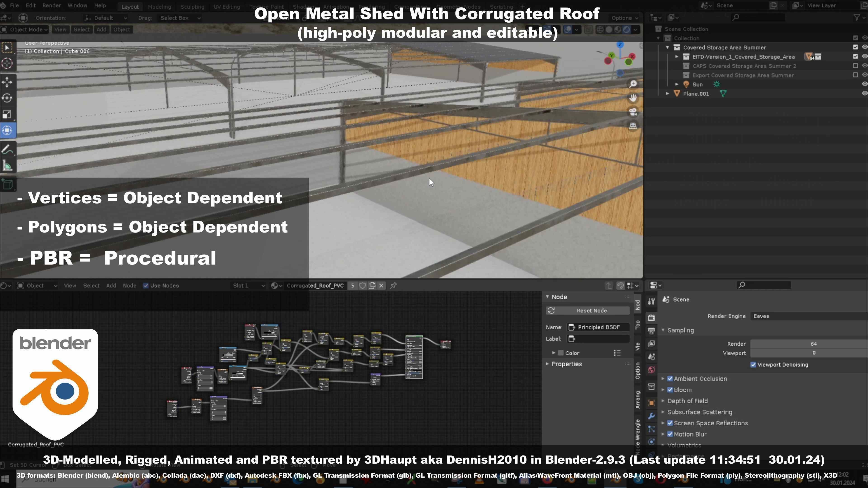868x488 pixels.
Task: Pin the node editor material
Action: pyautogui.click(x=393, y=286)
